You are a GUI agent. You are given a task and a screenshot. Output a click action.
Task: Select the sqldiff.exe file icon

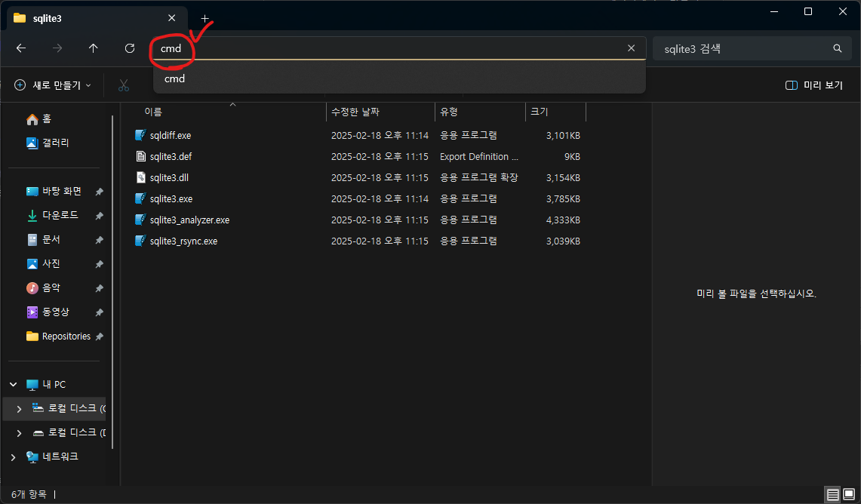pos(140,135)
